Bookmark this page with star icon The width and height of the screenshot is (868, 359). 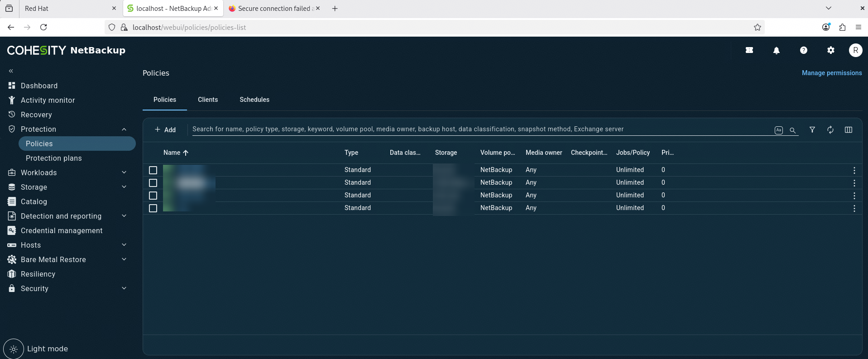pos(757,27)
